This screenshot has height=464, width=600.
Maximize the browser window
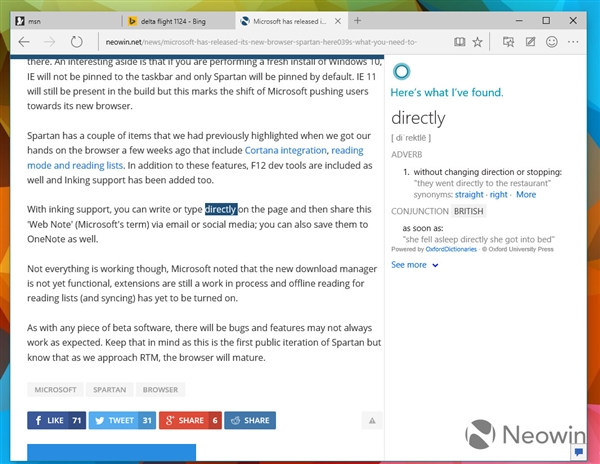point(546,21)
